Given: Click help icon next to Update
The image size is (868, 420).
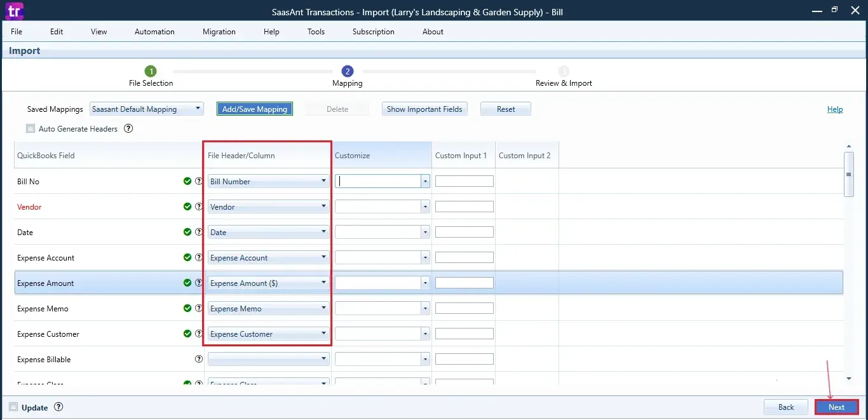Looking at the screenshot, I should coord(58,407).
